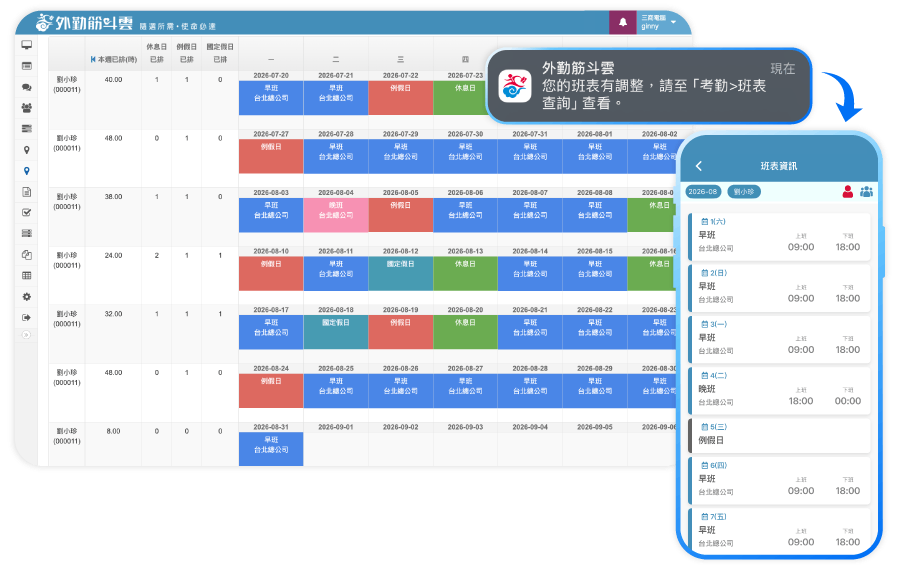This screenshot has width=900, height=570.
Task: Select the 2026-07-20 早班 shift cell
Action: 271,98
